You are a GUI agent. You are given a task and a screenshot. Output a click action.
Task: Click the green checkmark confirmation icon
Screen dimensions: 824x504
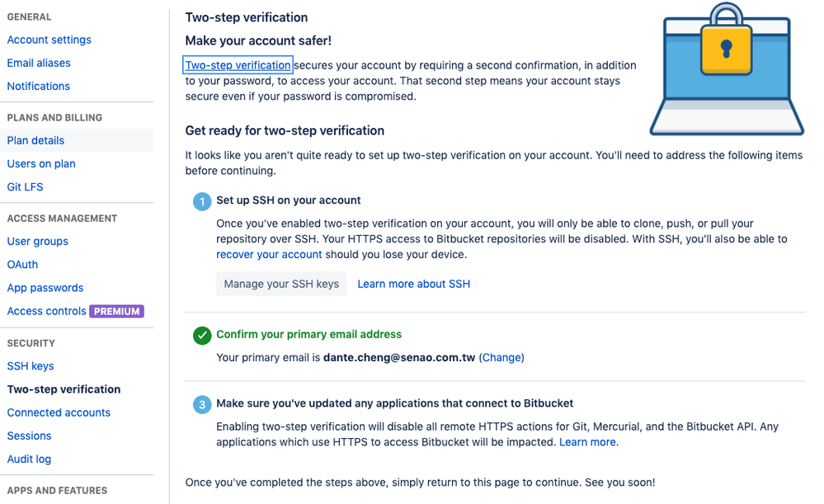click(x=202, y=335)
